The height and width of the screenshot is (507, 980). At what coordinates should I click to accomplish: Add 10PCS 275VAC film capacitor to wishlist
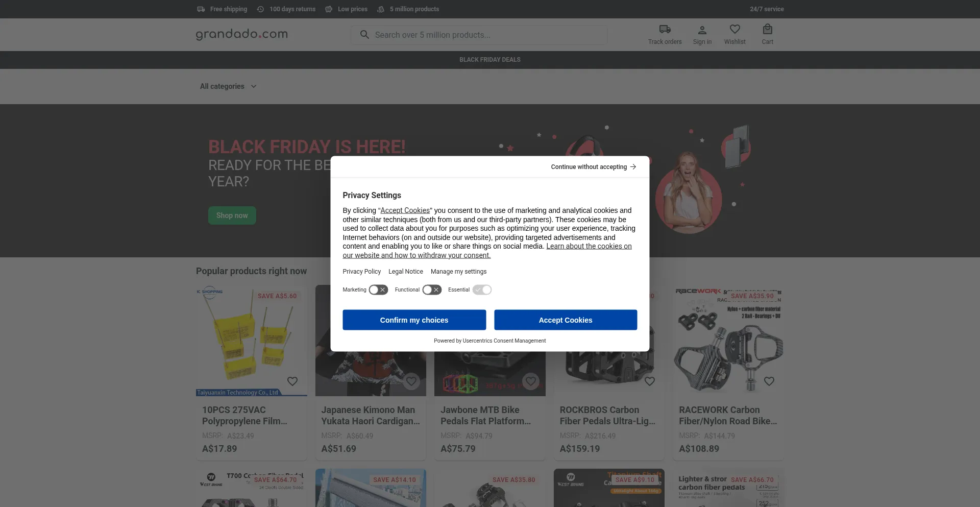pos(292,381)
